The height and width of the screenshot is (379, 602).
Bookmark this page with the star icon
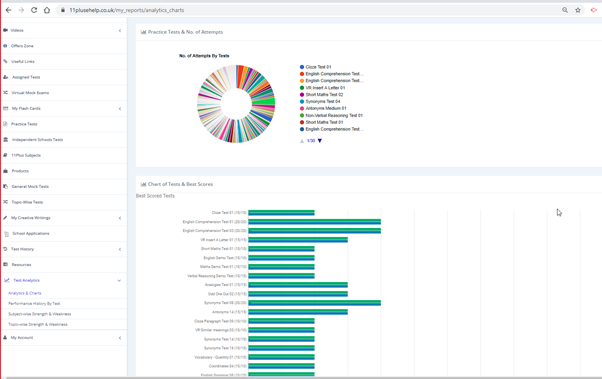578,10
